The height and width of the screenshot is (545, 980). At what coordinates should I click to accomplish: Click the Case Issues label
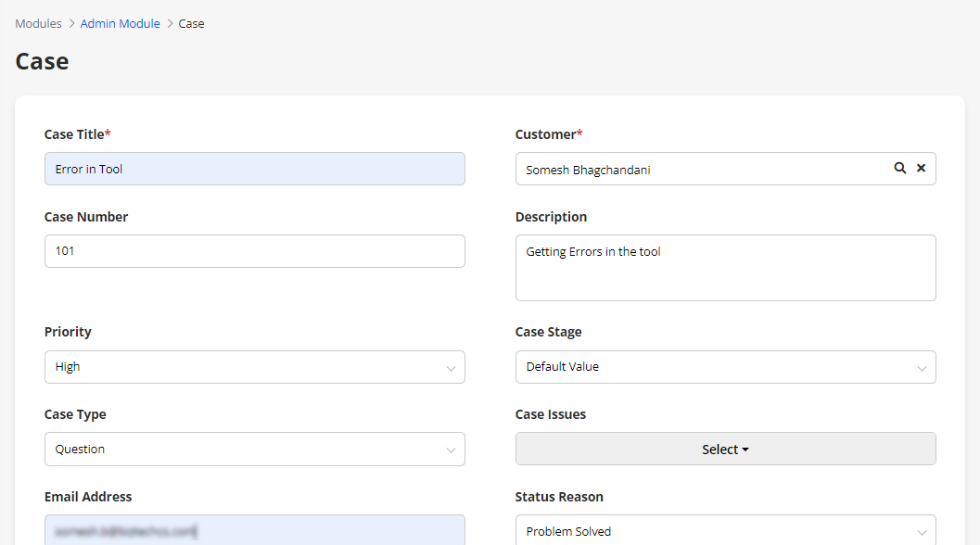[550, 414]
